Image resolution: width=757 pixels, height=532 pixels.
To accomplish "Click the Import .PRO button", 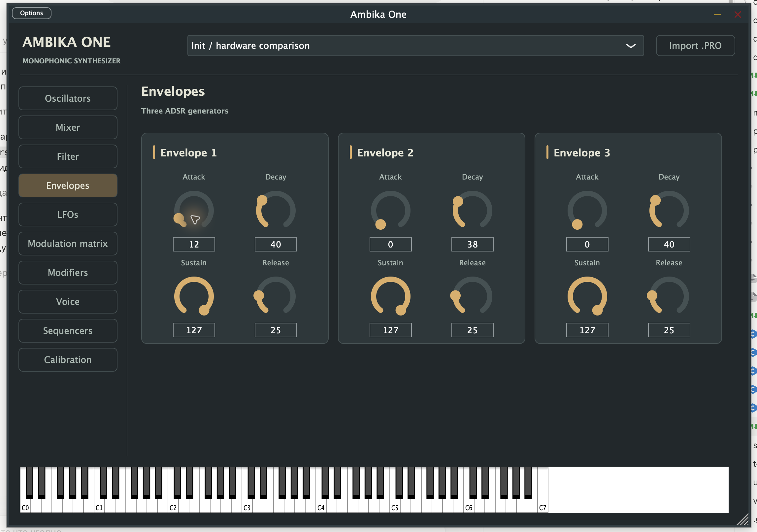I will (x=695, y=46).
